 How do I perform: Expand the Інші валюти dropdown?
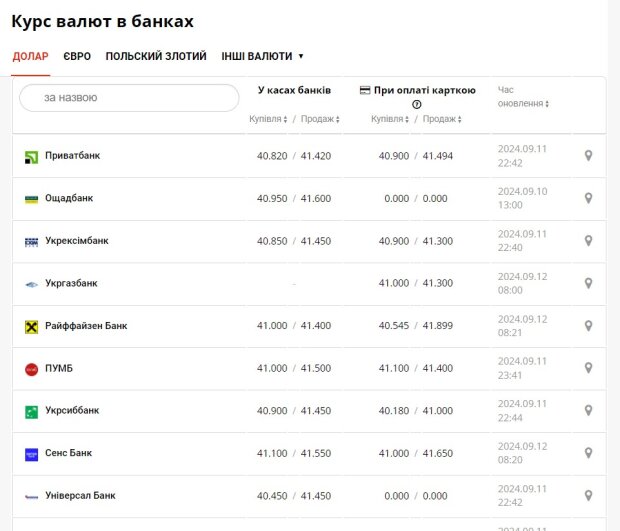(262, 56)
